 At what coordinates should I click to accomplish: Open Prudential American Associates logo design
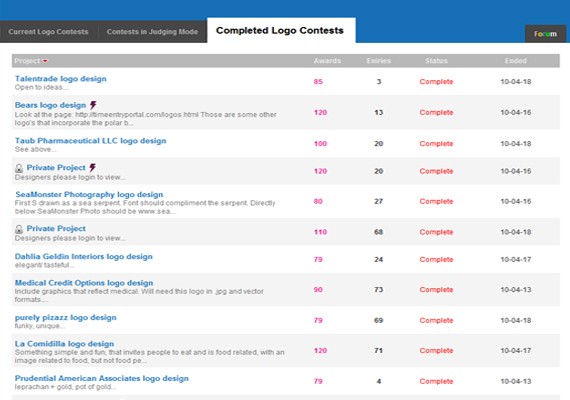click(102, 378)
